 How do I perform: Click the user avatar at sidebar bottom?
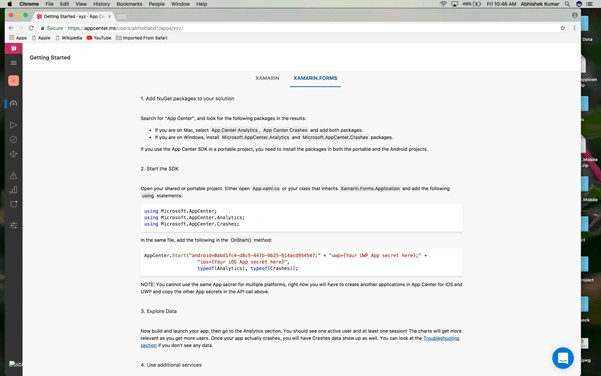15,364
